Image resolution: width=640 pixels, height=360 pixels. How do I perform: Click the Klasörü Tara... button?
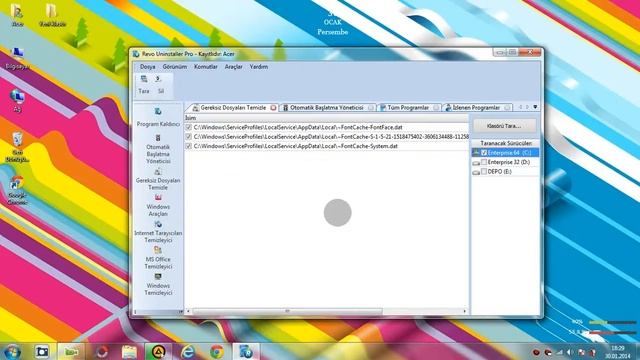coord(504,126)
